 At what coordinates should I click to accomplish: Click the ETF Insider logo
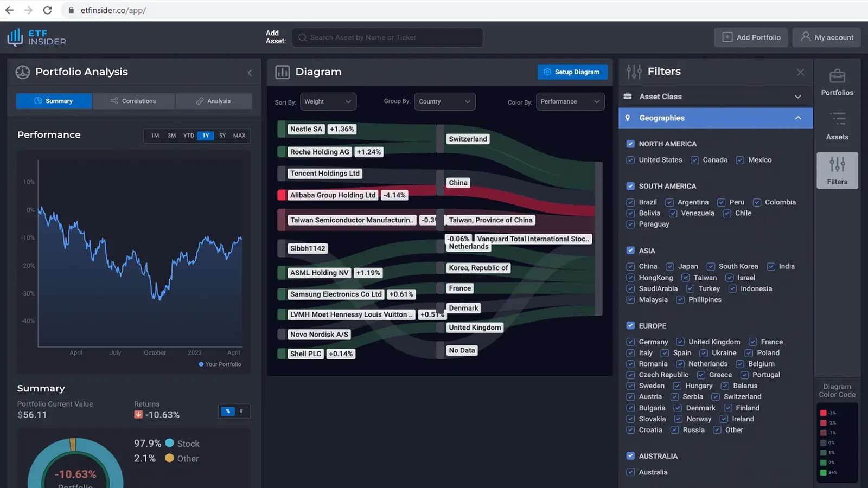36,37
